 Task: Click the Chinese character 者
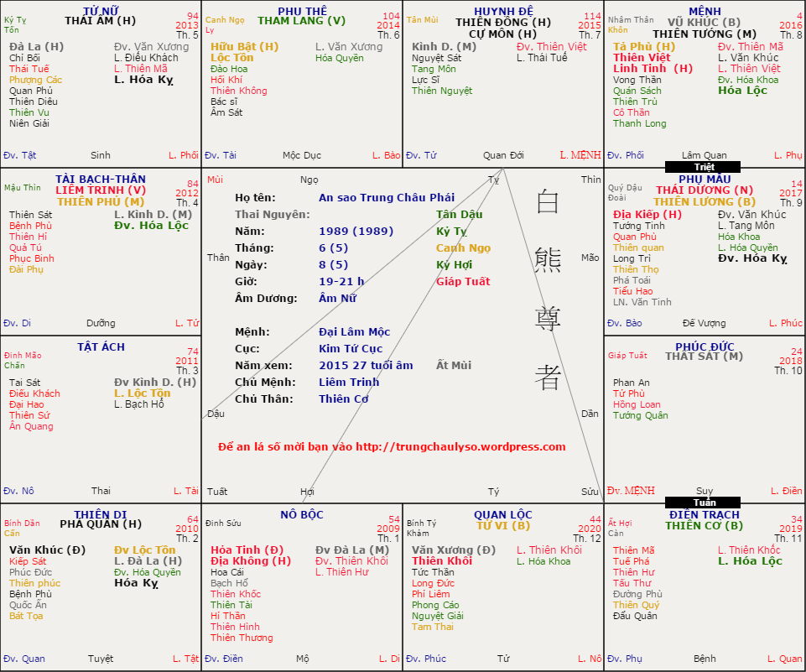549,378
